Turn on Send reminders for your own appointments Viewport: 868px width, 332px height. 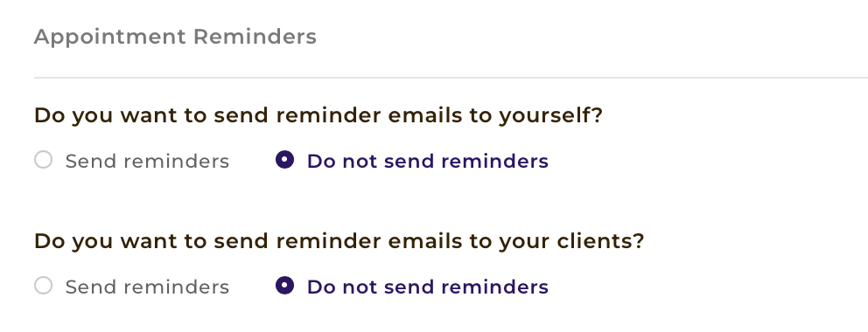click(x=43, y=160)
